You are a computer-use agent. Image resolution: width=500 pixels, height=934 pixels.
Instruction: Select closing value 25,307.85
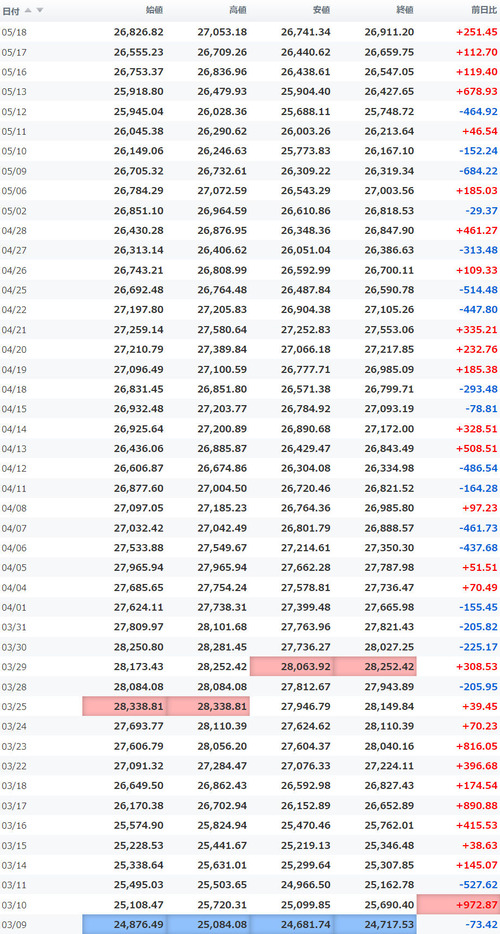point(389,865)
